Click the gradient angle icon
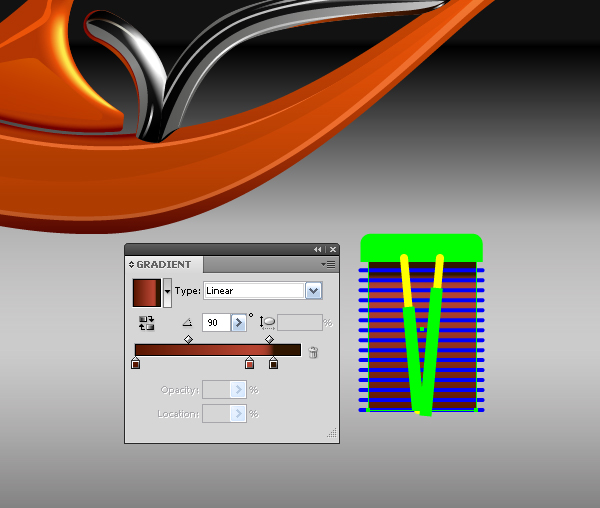Viewport: 600px width, 508px height. tap(188, 322)
